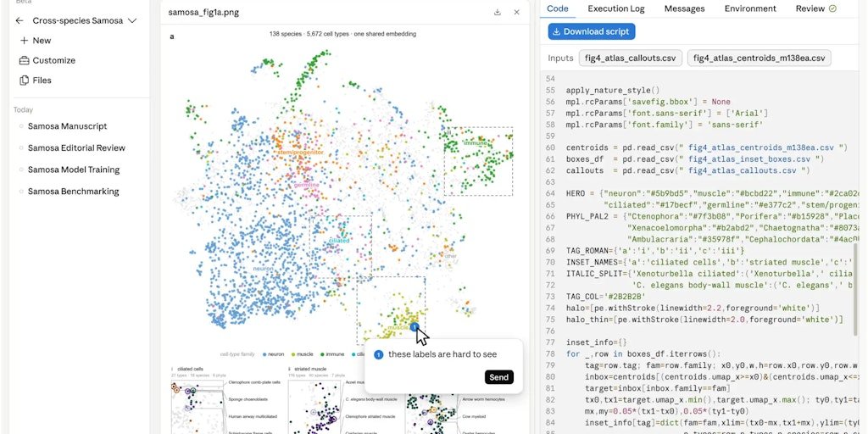
Task: Click the blue annotation marker near muscle
Action: click(x=414, y=327)
